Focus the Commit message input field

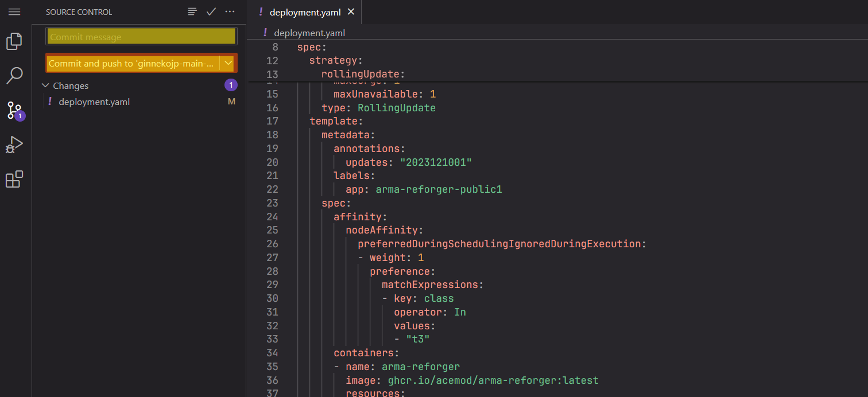141,36
